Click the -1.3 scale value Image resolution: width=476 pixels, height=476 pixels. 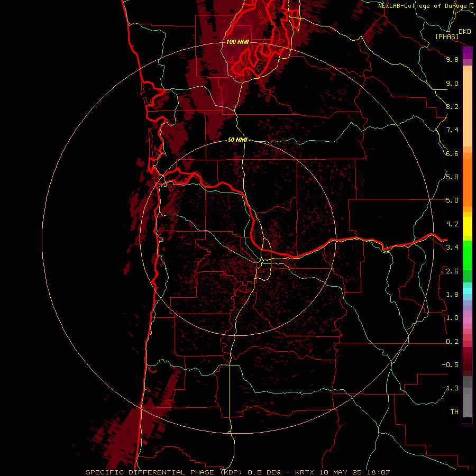[450, 388]
